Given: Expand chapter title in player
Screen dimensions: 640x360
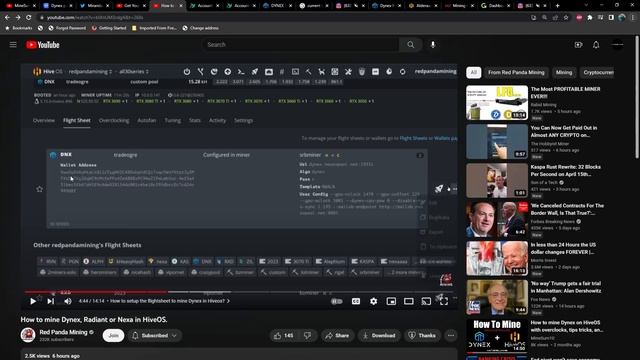Looking at the screenshot, I should click(x=170, y=301).
